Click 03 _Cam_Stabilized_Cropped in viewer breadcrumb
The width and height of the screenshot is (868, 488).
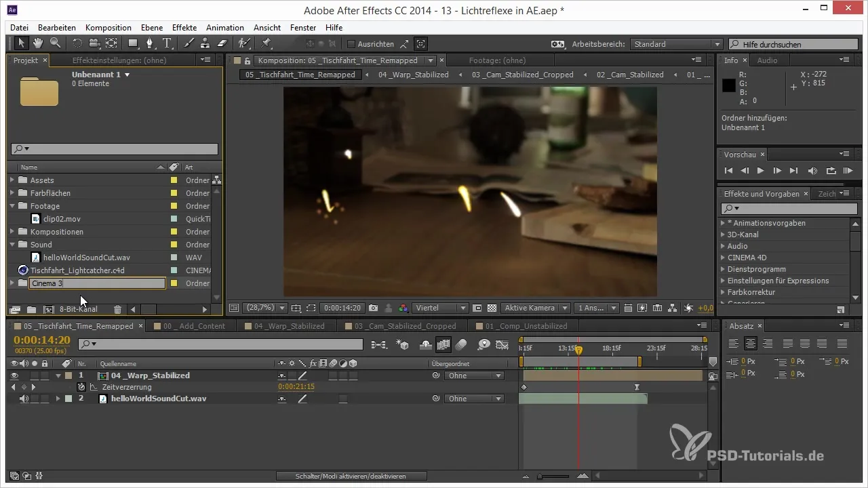522,75
